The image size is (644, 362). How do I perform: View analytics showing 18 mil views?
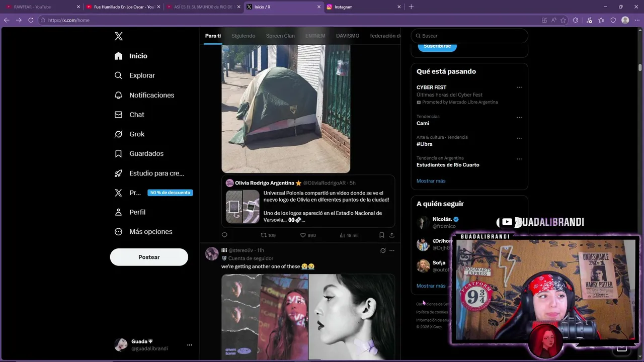(x=349, y=235)
